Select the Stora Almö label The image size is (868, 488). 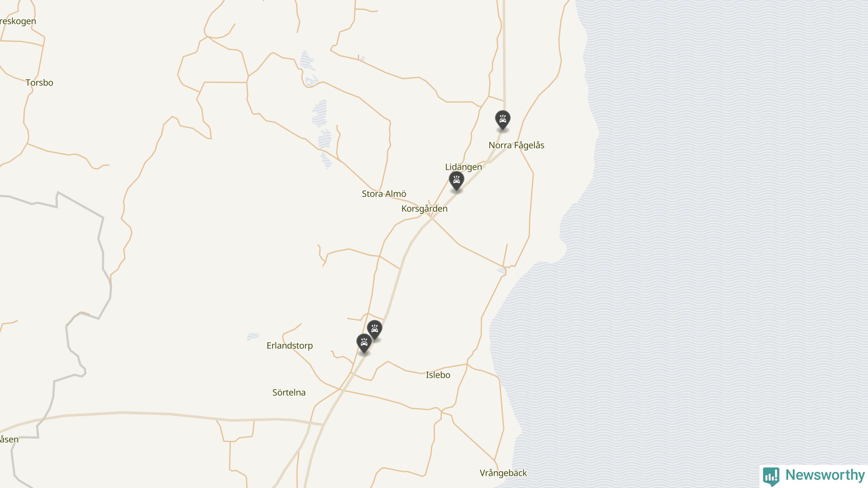coord(384,194)
